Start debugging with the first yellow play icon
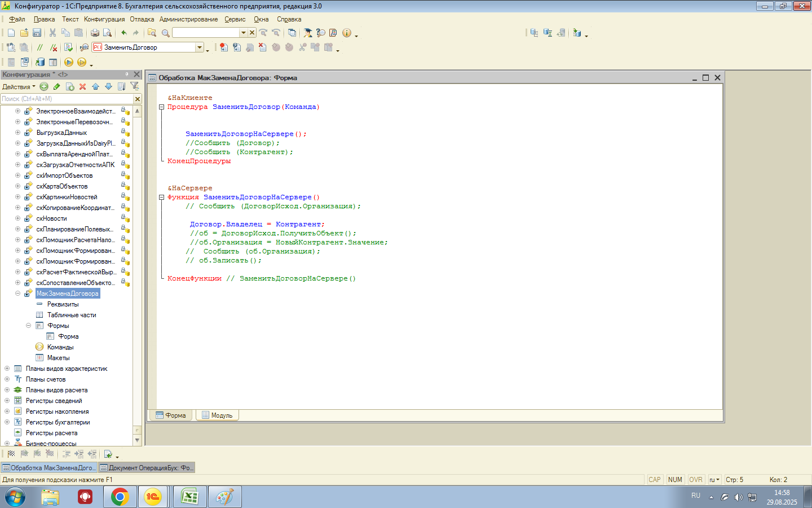Viewport: 812px width, 508px height. pos(69,62)
